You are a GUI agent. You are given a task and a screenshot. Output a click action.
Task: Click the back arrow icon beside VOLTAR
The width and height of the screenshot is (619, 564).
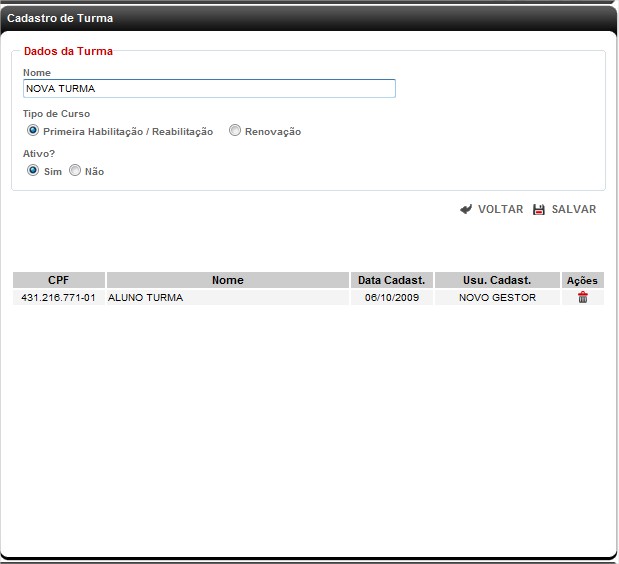pyautogui.click(x=466, y=210)
